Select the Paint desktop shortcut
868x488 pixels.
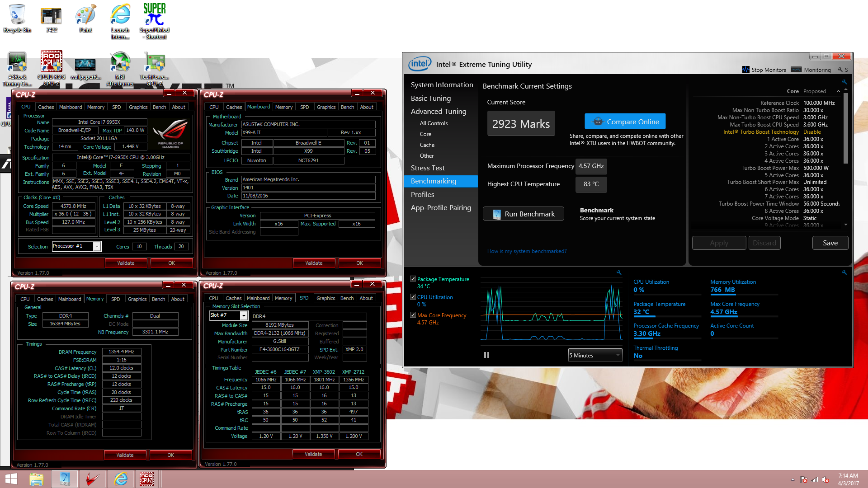[85, 18]
